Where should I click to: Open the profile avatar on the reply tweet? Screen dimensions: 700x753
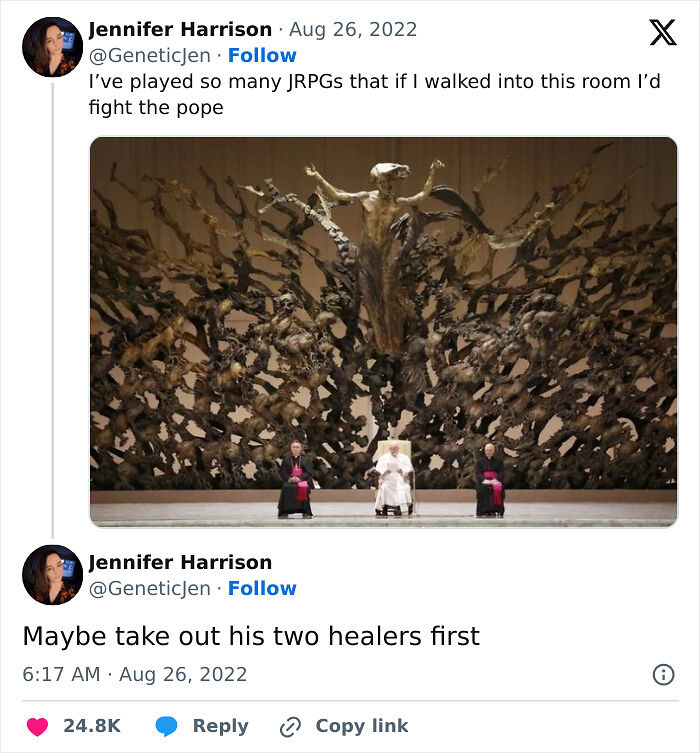[52, 575]
